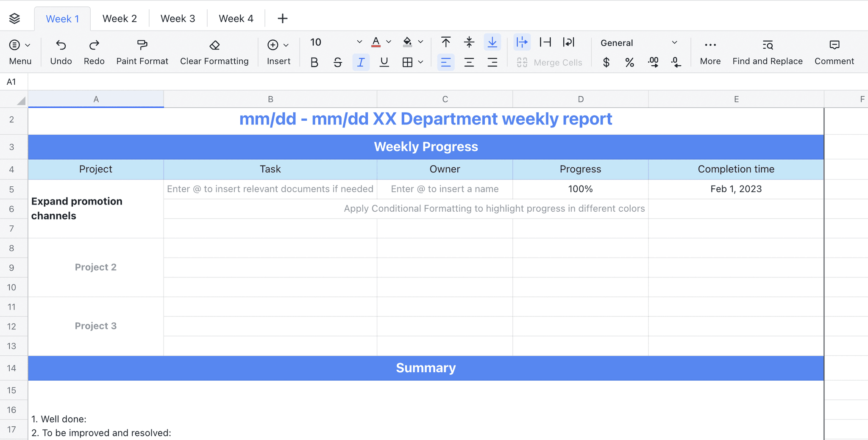Clear formatting of selected cells

[214, 51]
